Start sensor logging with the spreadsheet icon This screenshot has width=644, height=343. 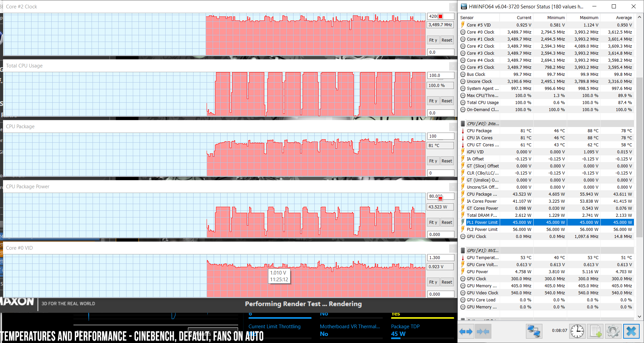pos(595,332)
